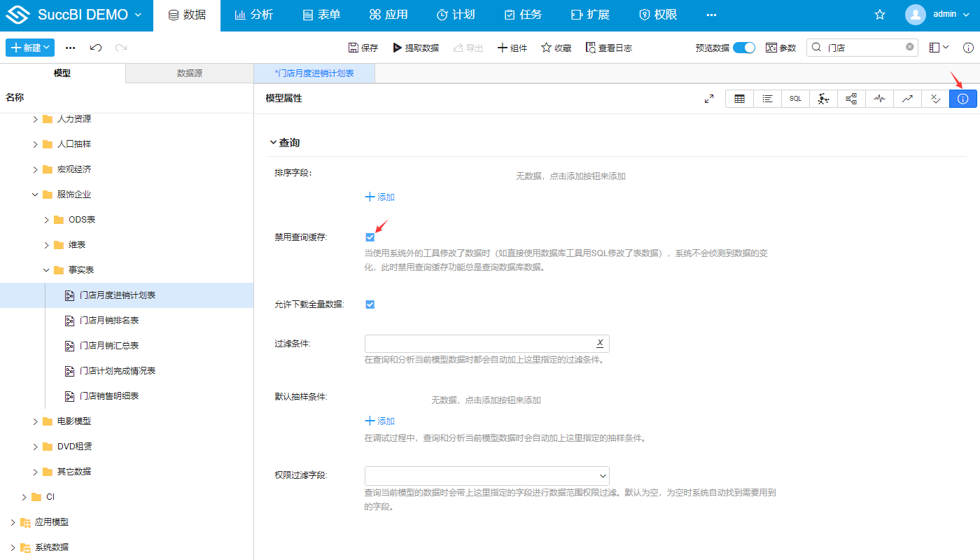980x560 pixels.
Task: Click the 过滤条件 input field
Action: [476, 343]
